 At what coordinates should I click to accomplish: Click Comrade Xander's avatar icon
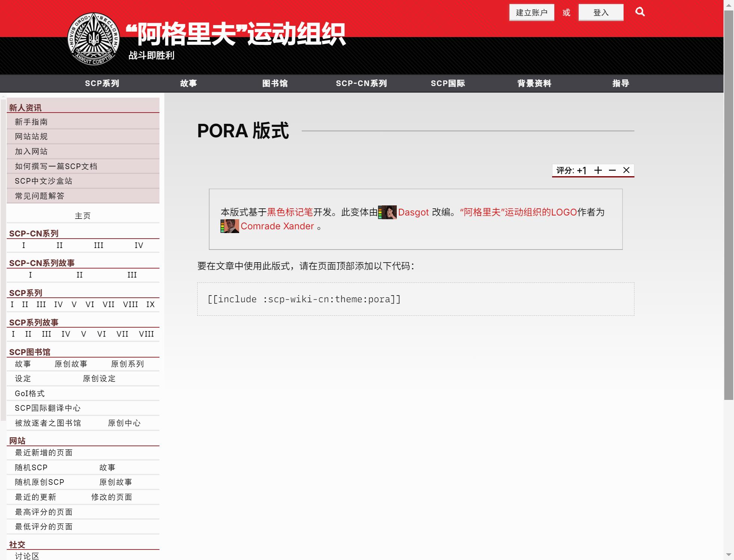[x=229, y=226]
